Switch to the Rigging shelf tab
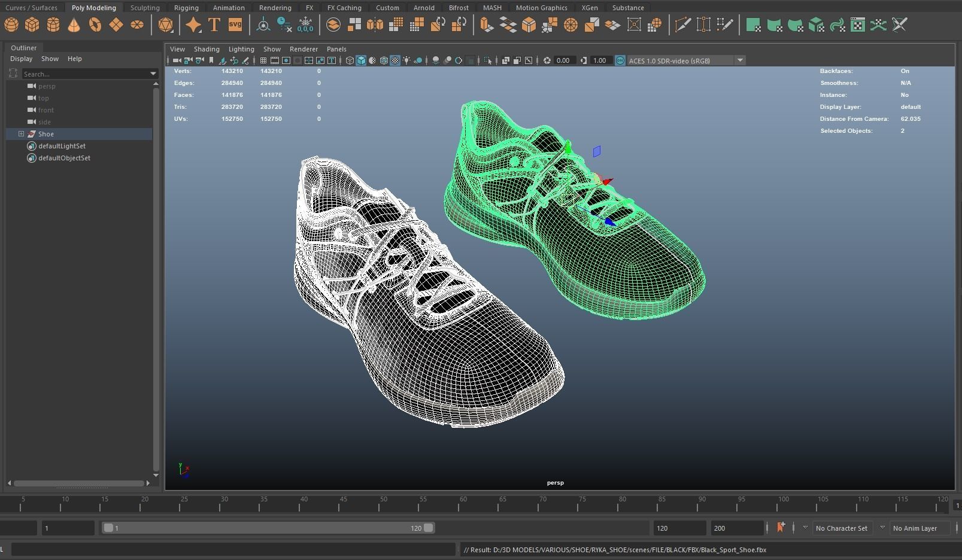Image resolution: width=962 pixels, height=560 pixels. (186, 8)
